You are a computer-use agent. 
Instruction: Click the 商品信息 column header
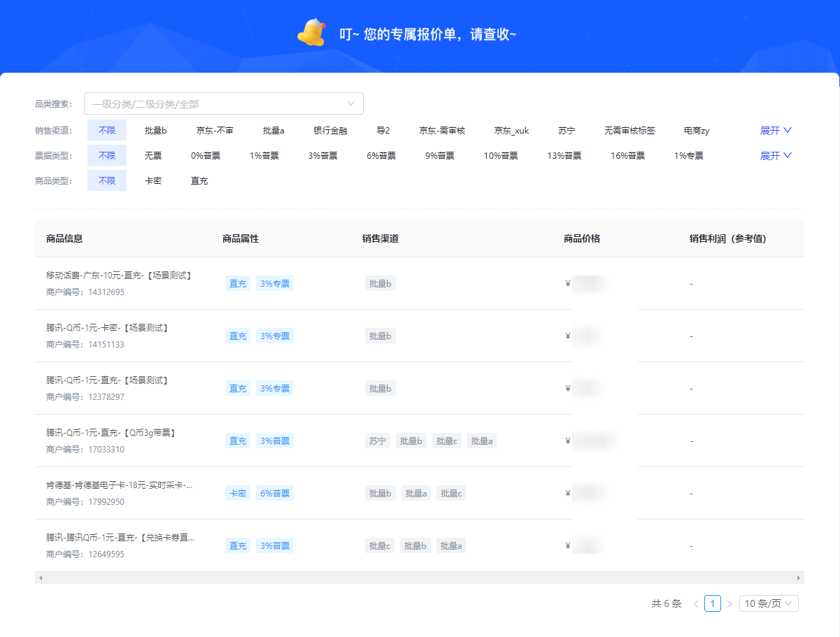coord(64,238)
